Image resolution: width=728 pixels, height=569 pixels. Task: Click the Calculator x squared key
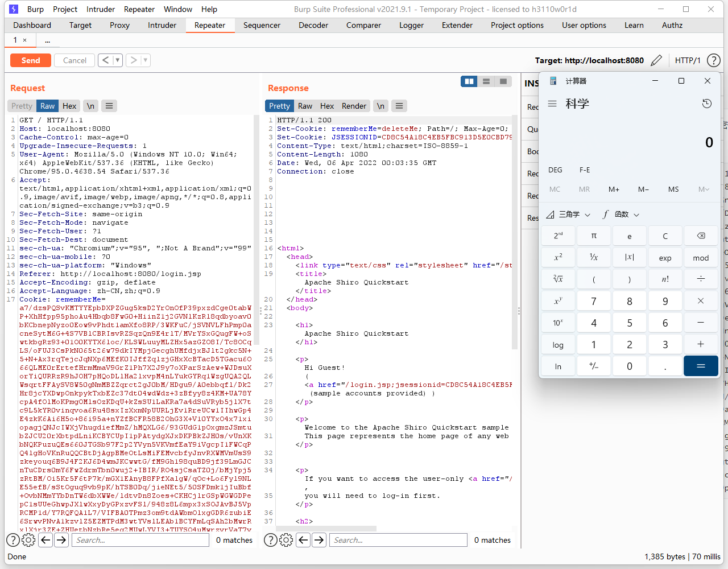point(558,257)
